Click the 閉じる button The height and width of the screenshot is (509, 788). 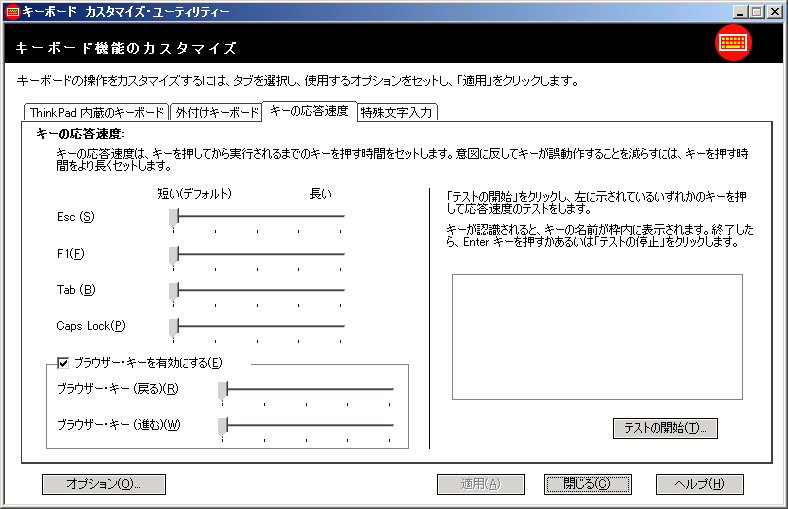587,484
